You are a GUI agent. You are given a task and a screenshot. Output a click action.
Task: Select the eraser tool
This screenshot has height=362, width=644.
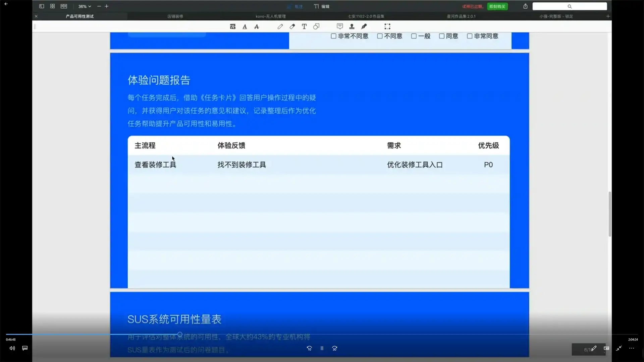coord(292,26)
